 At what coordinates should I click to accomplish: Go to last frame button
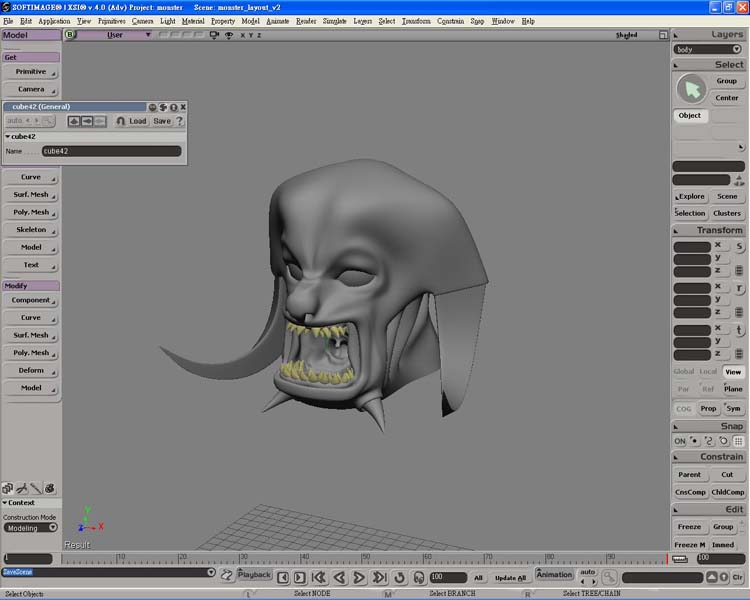click(379, 578)
